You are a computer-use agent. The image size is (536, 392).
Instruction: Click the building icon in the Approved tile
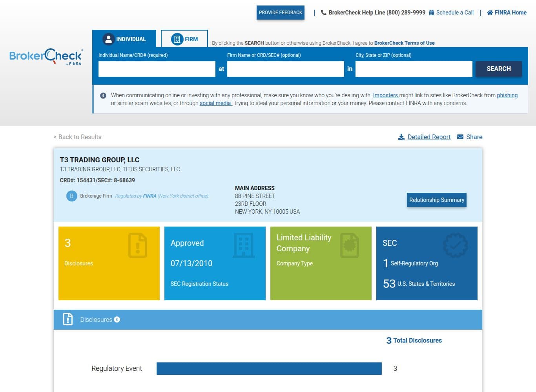point(244,245)
